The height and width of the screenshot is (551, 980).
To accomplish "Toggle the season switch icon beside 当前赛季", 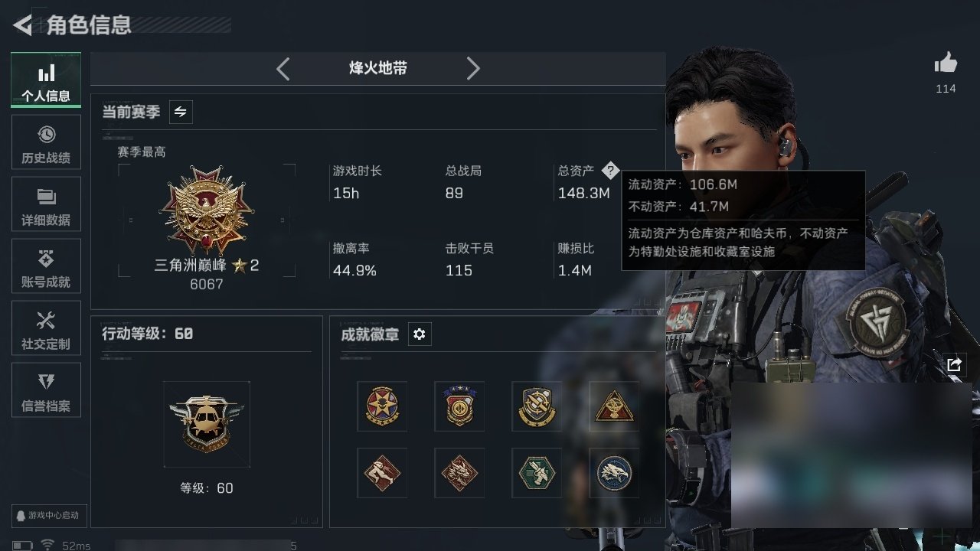I will coord(180,112).
